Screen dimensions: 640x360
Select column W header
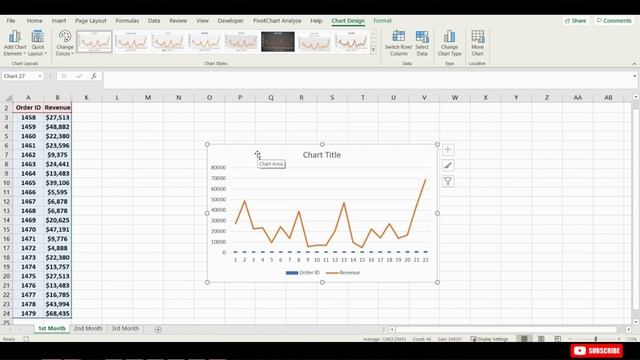click(455, 98)
